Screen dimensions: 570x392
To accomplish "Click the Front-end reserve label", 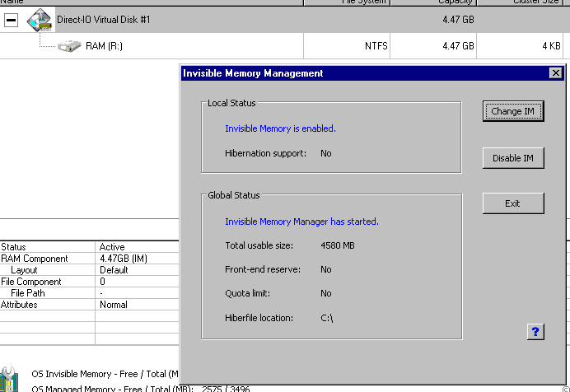I will pos(263,269).
